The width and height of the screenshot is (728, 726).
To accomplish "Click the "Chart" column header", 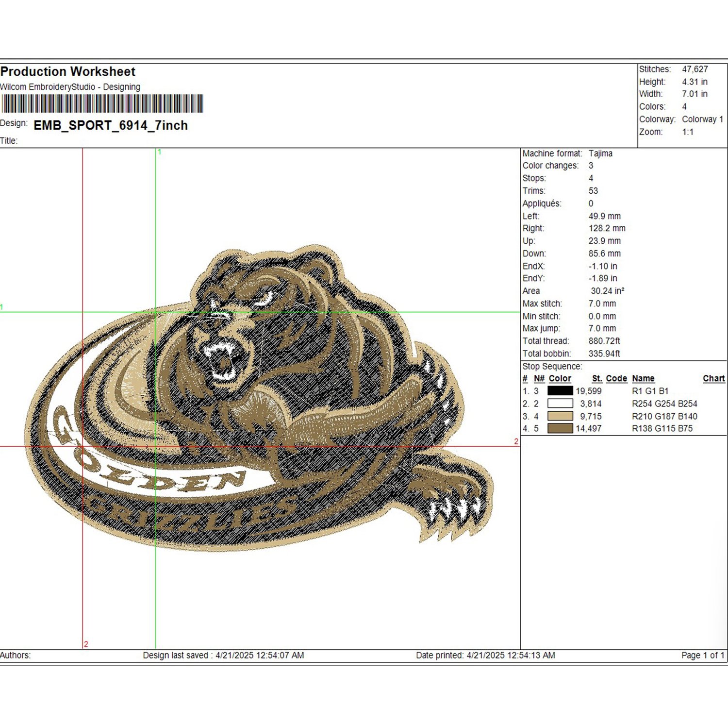I will [714, 378].
